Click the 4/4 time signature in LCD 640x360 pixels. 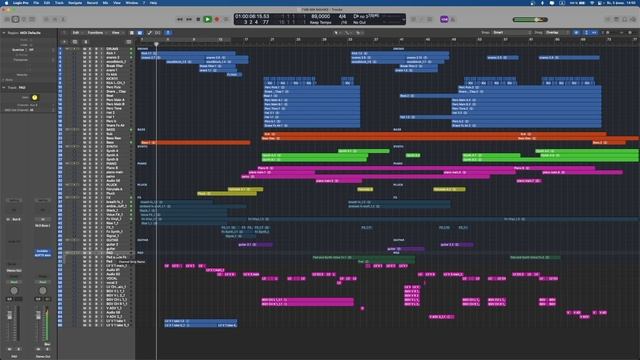click(x=342, y=16)
